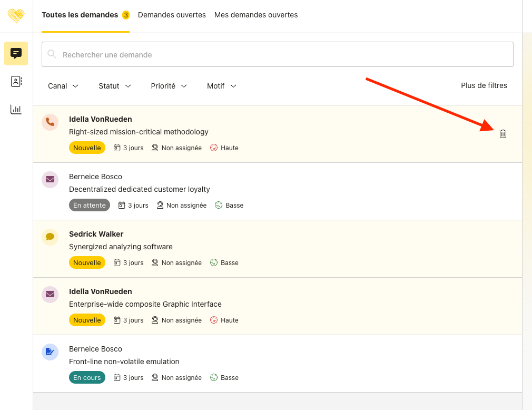532x410 pixels.
Task: Click the yellow heart logo
Action: 16,16
